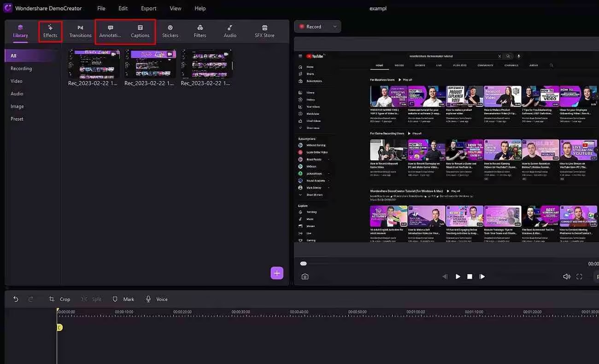Click the Mark tool

[123, 299]
